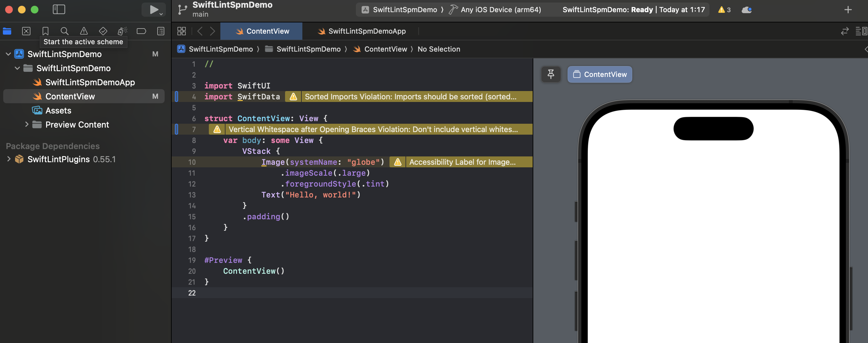Click the Xcode Cloud status icon
868x343 pixels.
pos(746,10)
